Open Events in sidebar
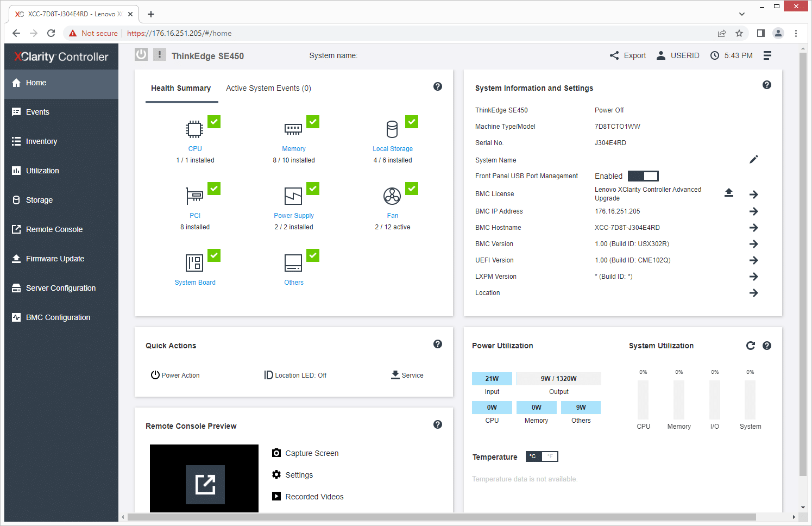This screenshot has width=812, height=526. pyautogui.click(x=61, y=112)
